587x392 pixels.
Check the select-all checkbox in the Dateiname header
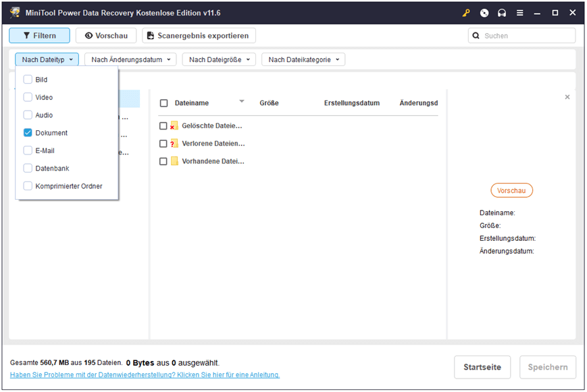pos(162,103)
